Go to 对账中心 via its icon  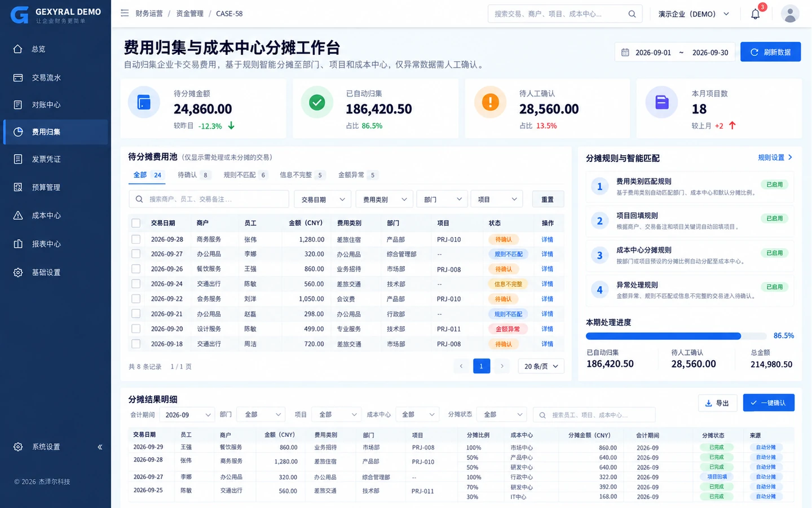coord(18,104)
